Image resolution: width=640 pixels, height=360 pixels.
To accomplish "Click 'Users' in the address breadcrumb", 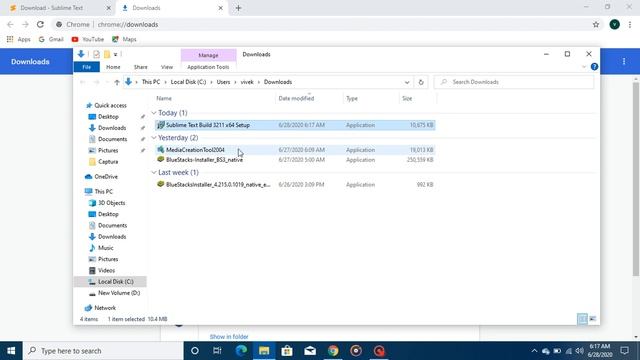I will [x=223, y=82].
